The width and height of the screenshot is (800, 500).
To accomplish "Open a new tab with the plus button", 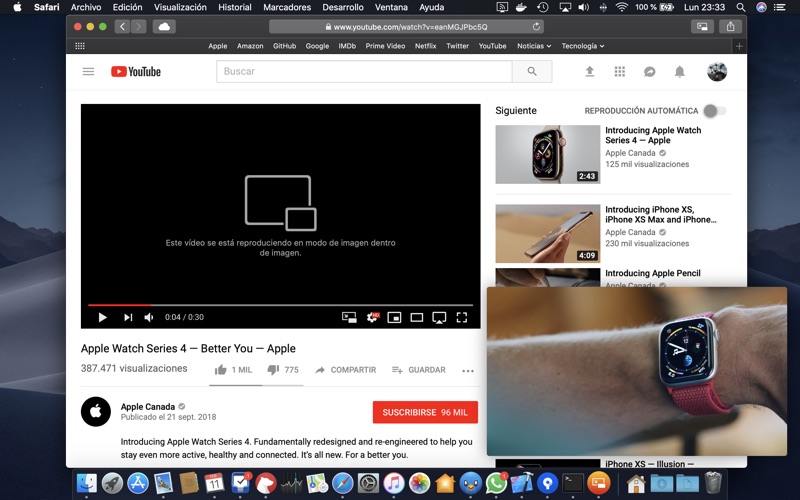I will (x=739, y=46).
